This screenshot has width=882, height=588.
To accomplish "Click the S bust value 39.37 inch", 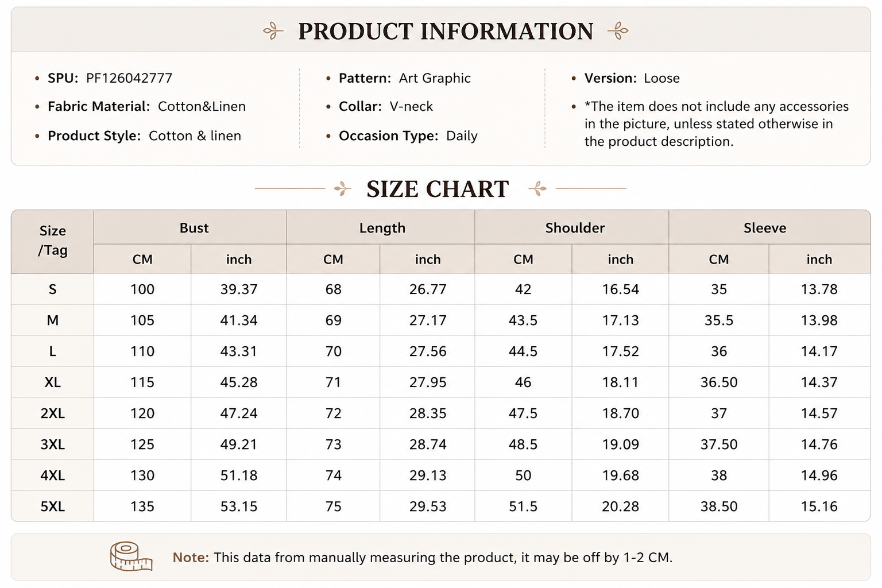I will (239, 289).
